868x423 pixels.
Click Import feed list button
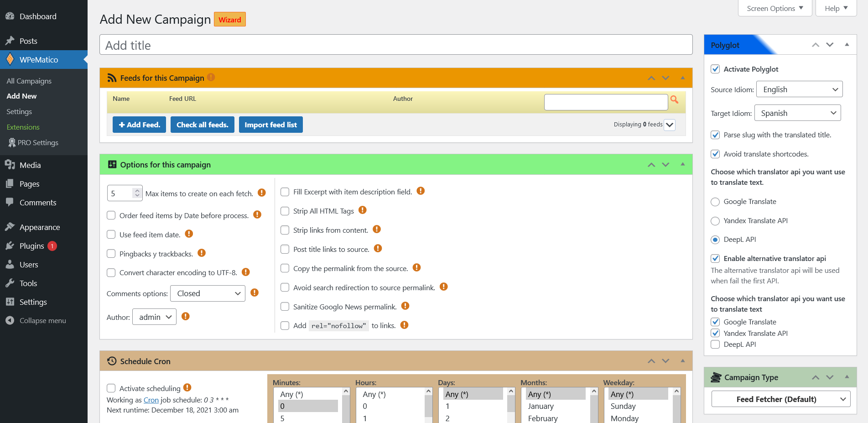click(271, 125)
